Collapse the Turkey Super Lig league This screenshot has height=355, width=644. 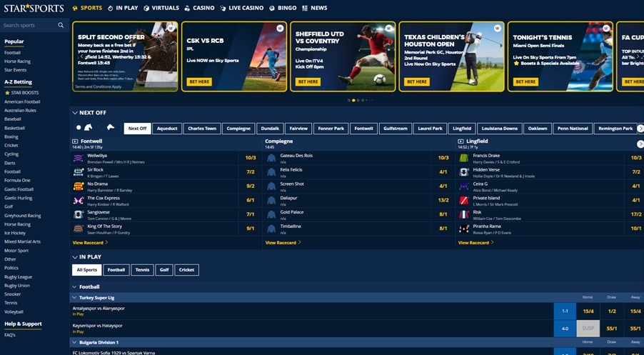pos(74,297)
